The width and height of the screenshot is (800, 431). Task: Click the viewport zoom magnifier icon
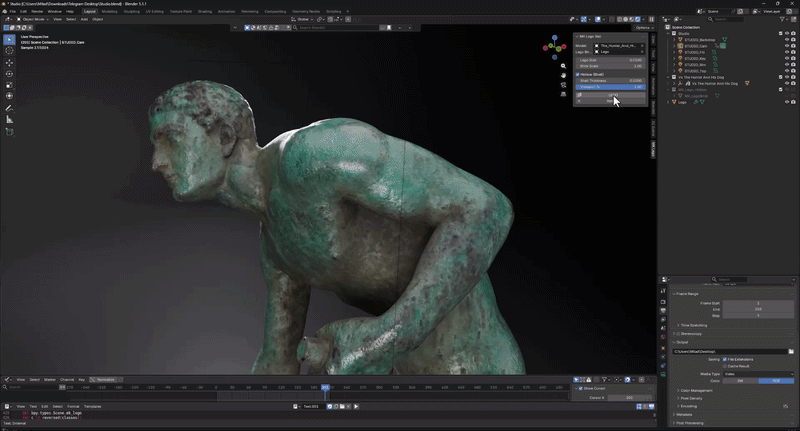(x=563, y=66)
